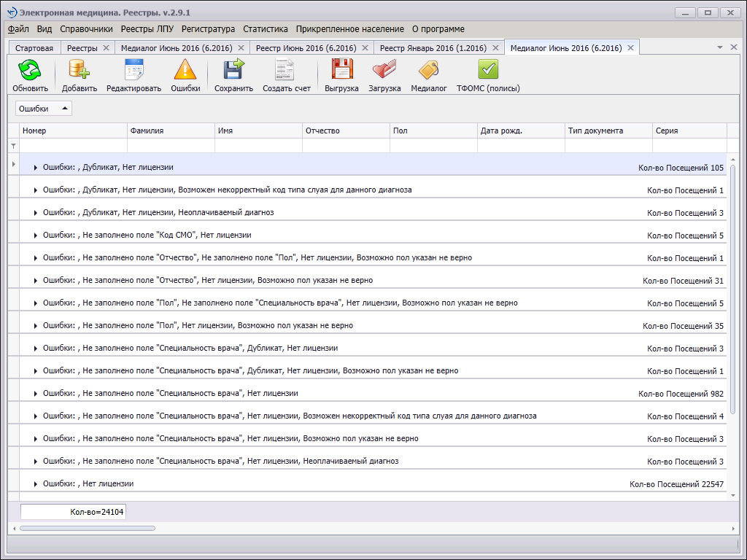Click the green Обновить refresh icon
The image size is (747, 560).
pyautogui.click(x=29, y=69)
